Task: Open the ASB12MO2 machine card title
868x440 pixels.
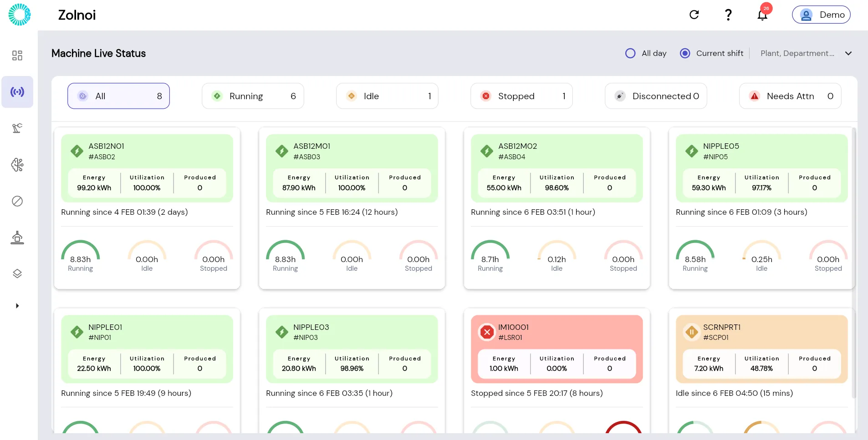Action: tap(518, 146)
